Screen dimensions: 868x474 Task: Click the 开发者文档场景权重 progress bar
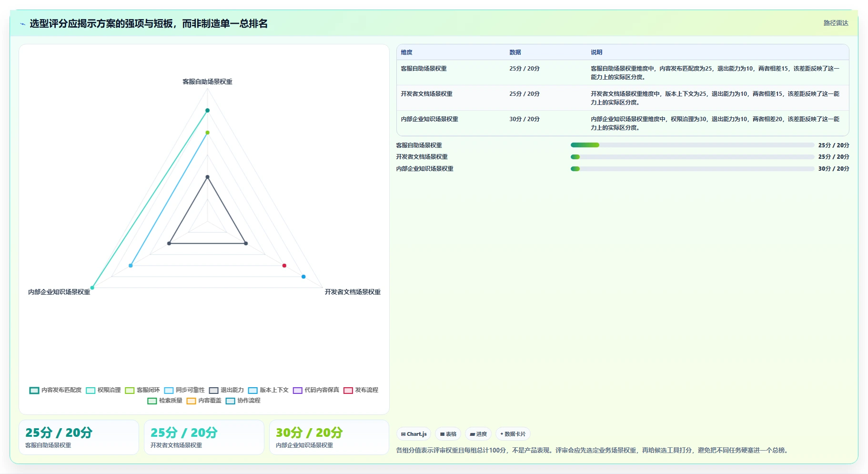[x=692, y=157]
